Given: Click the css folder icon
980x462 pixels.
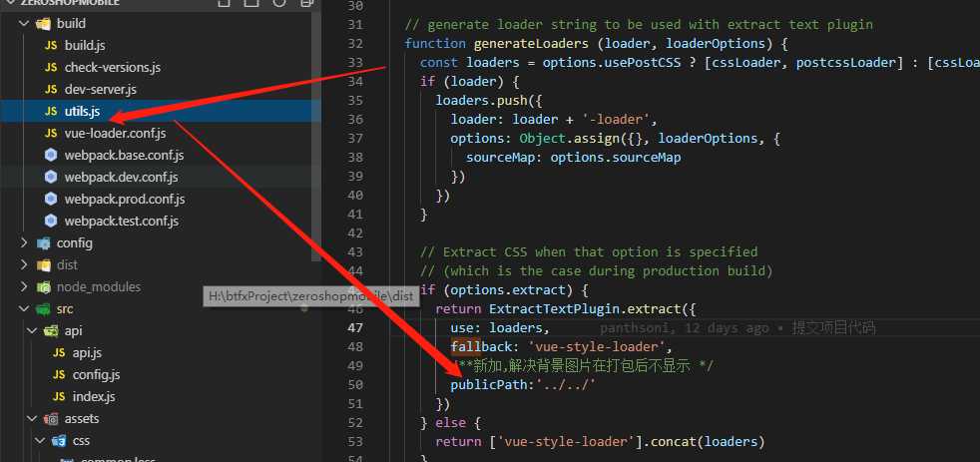Looking at the screenshot, I should pos(59,441).
